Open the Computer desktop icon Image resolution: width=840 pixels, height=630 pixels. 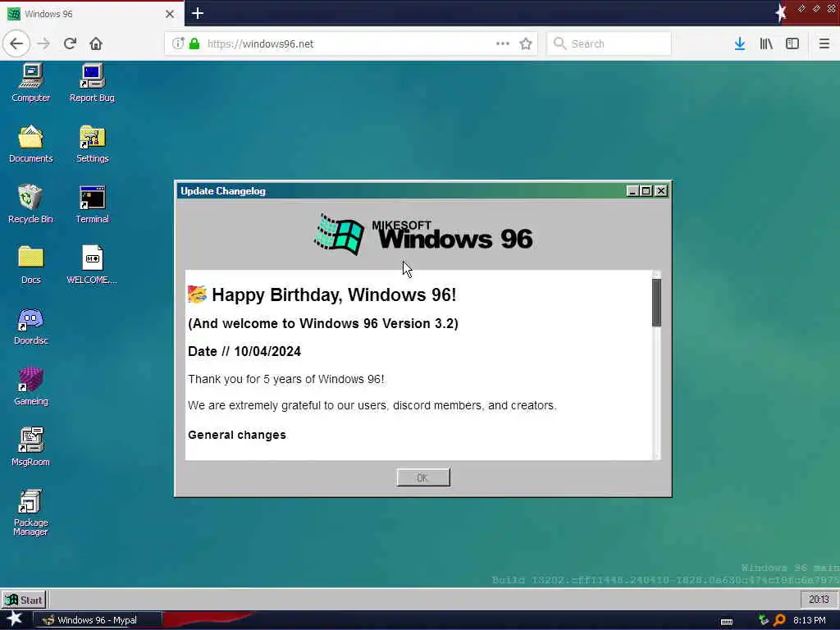point(30,82)
